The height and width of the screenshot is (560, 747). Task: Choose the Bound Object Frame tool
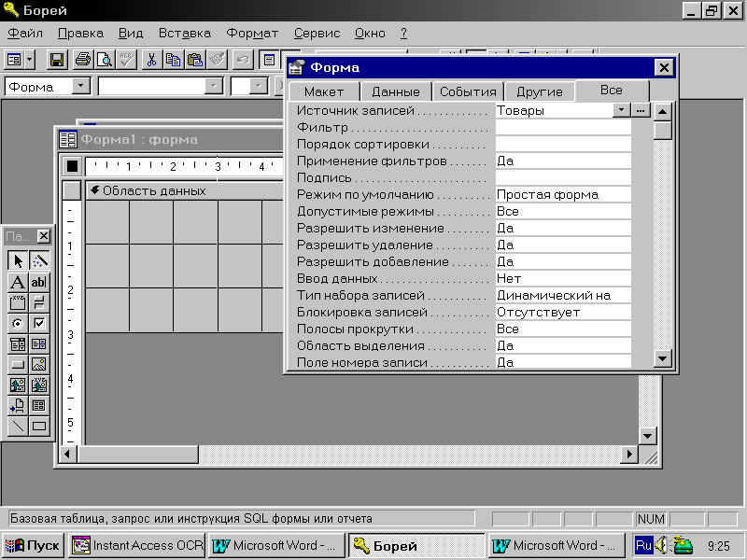click(x=39, y=385)
